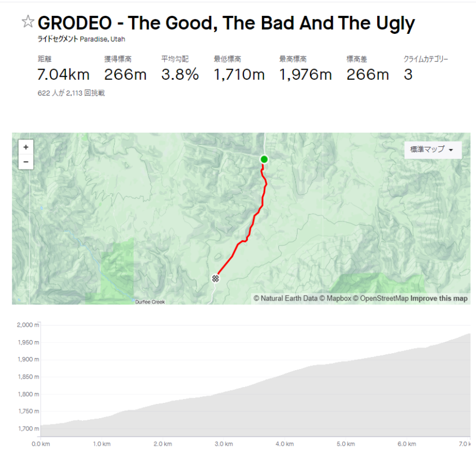Screen dimensions: 476x452
Task: Click the 622 人が 2,113 回挑戦 attempts text
Action: [x=71, y=93]
